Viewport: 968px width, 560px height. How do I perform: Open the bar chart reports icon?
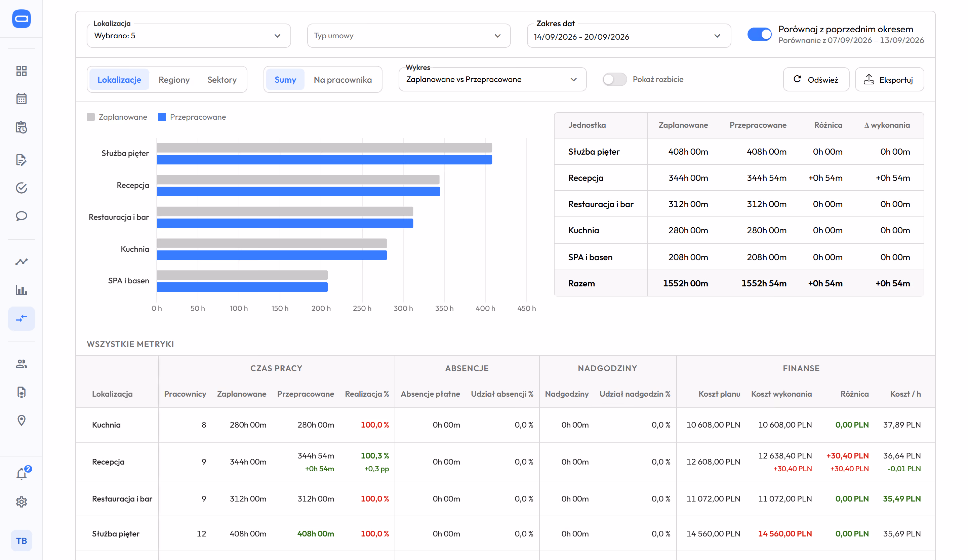(22, 290)
